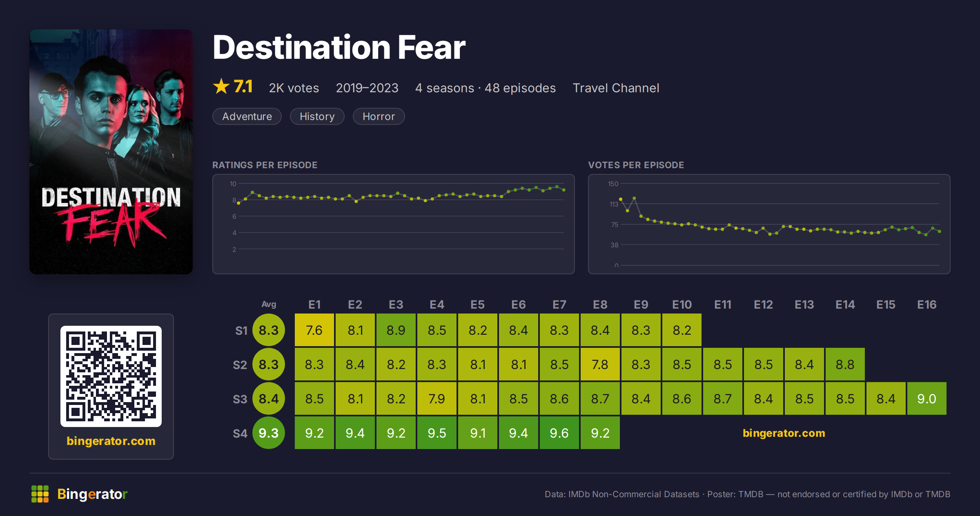Click the S3 E16 9.0 rating cell
The height and width of the screenshot is (516, 980).
[927, 398]
